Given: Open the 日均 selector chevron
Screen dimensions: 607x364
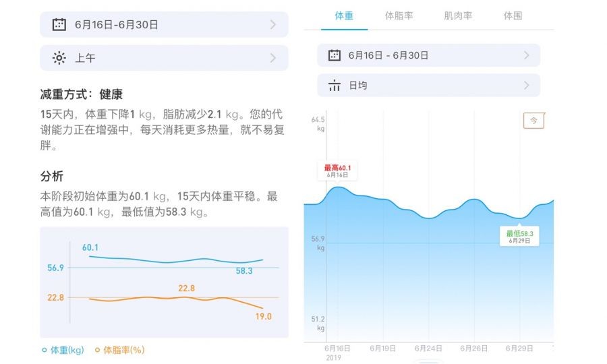Looking at the screenshot, I should coord(526,86).
